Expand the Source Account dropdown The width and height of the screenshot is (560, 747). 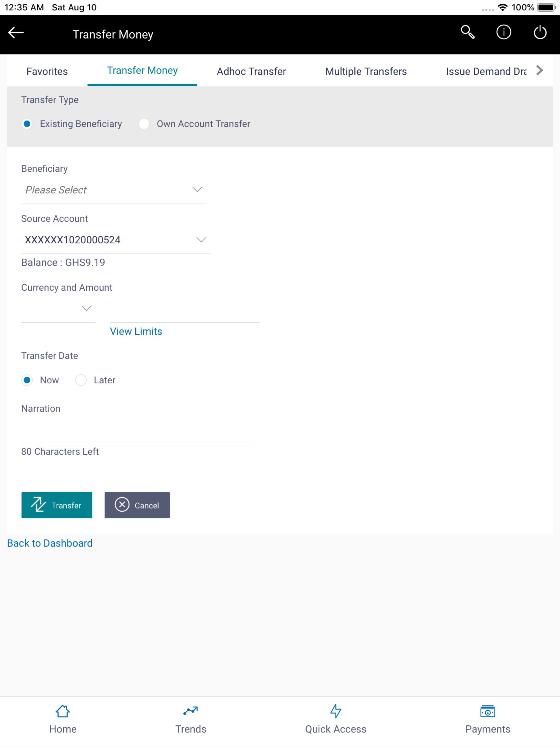(201, 240)
